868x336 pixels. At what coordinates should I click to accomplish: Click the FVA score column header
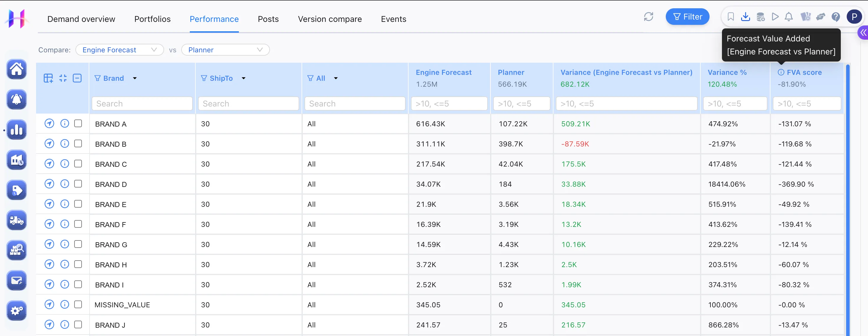pyautogui.click(x=804, y=72)
